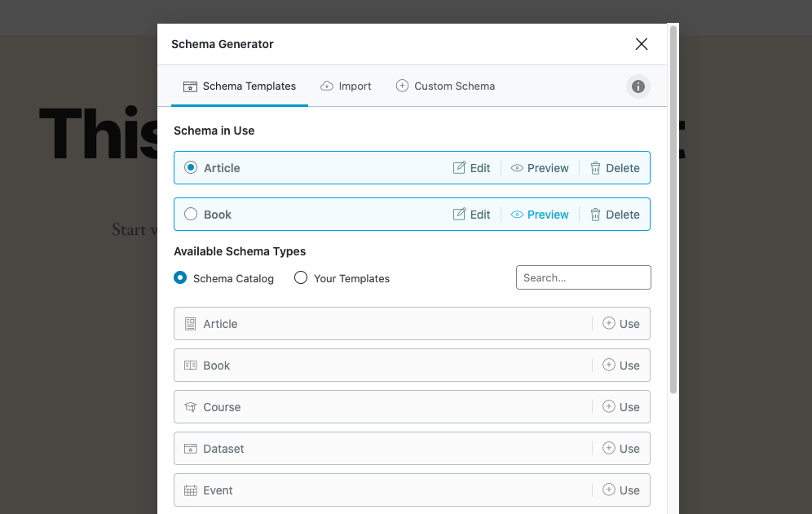Delete the Article schema in use
Image resolution: width=812 pixels, height=514 pixels.
pos(615,168)
